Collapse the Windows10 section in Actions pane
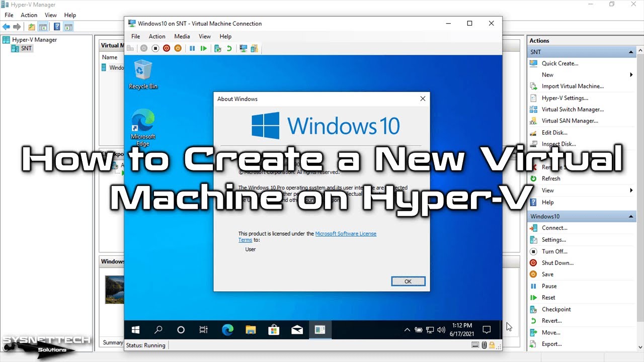 (631, 217)
